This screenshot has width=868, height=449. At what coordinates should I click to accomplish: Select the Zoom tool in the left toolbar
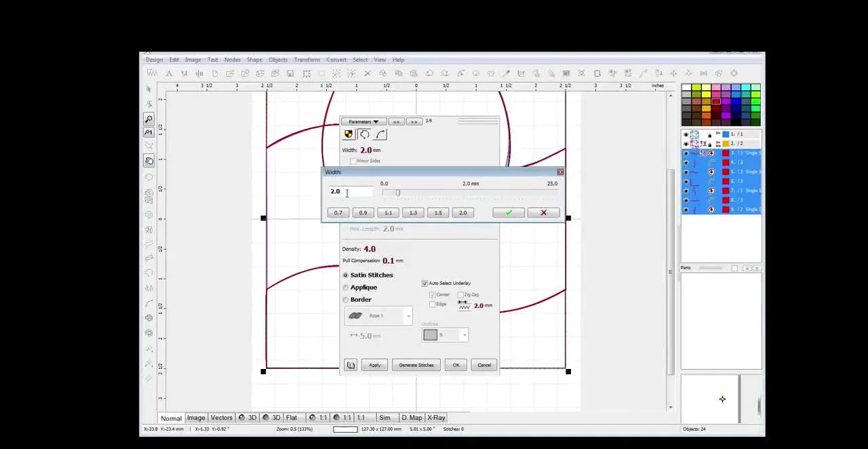click(149, 119)
